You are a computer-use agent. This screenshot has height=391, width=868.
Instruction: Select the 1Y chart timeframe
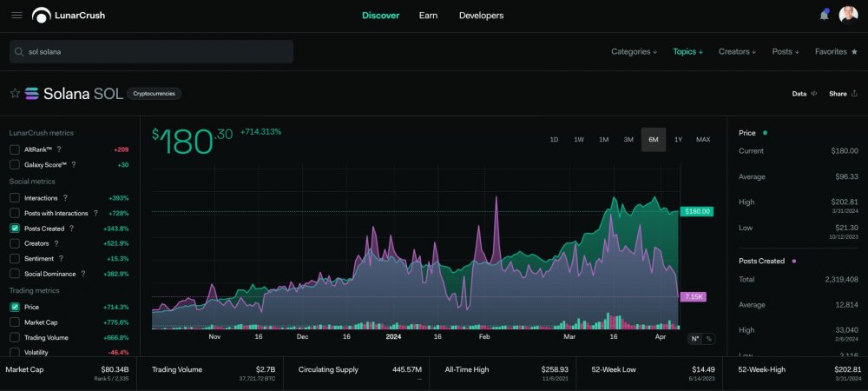678,140
